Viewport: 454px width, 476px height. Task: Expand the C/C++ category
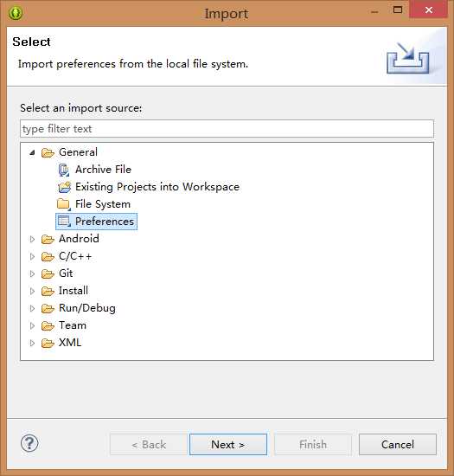(x=32, y=256)
